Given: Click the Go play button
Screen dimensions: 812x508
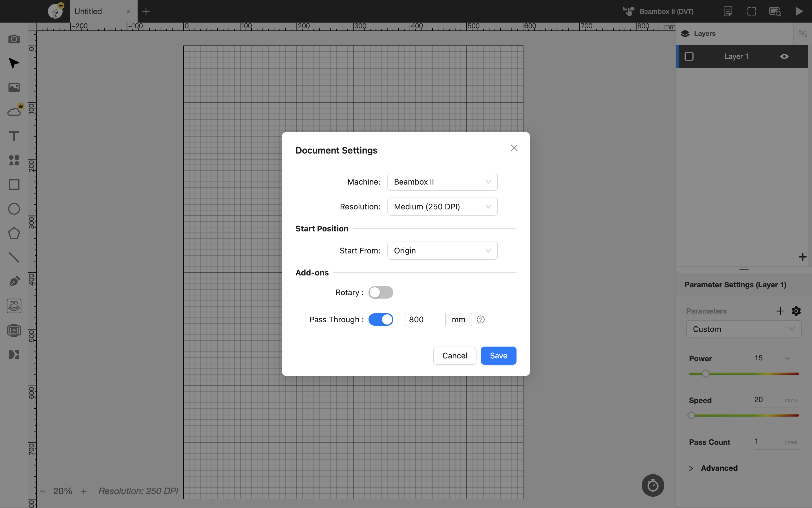Looking at the screenshot, I should 799,11.
